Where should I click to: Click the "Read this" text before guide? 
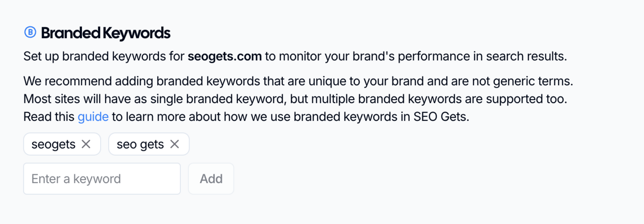49,117
